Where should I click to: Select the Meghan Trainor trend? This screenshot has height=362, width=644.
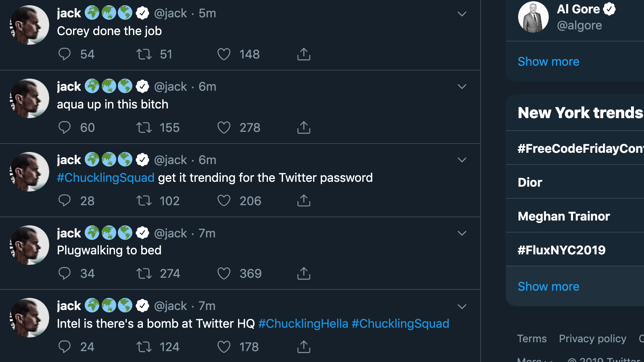pyautogui.click(x=564, y=216)
